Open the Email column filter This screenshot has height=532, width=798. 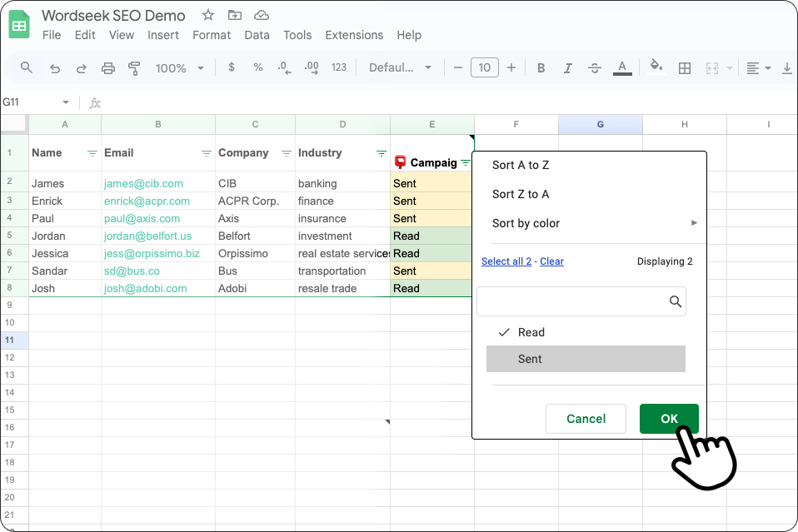tap(206, 153)
